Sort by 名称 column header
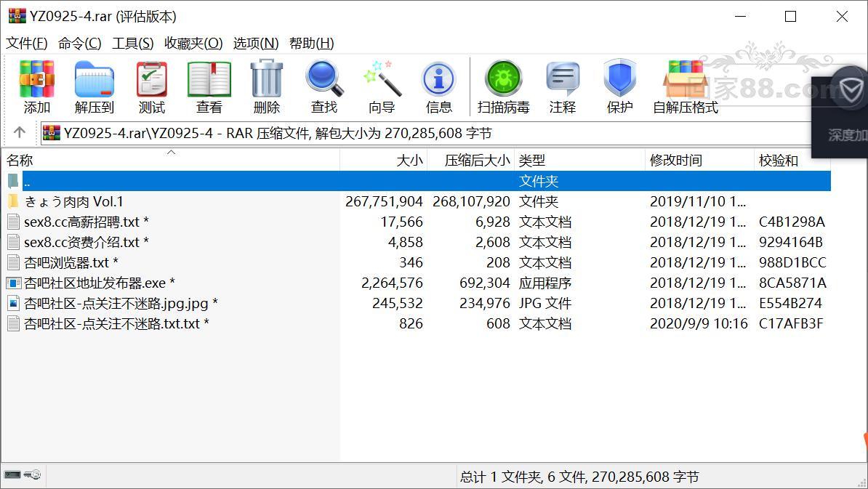The image size is (868, 489). (x=171, y=161)
